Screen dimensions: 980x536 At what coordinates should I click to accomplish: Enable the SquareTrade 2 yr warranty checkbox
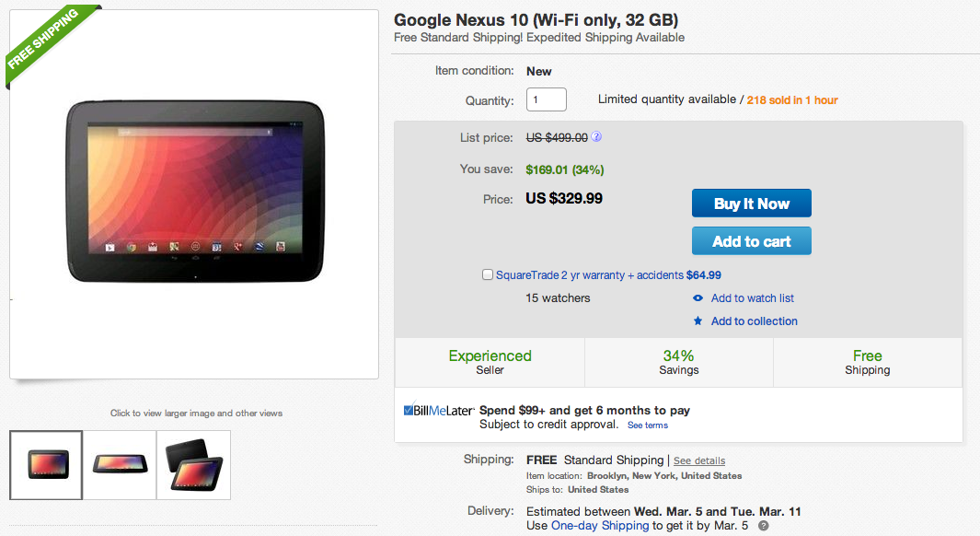(x=488, y=274)
